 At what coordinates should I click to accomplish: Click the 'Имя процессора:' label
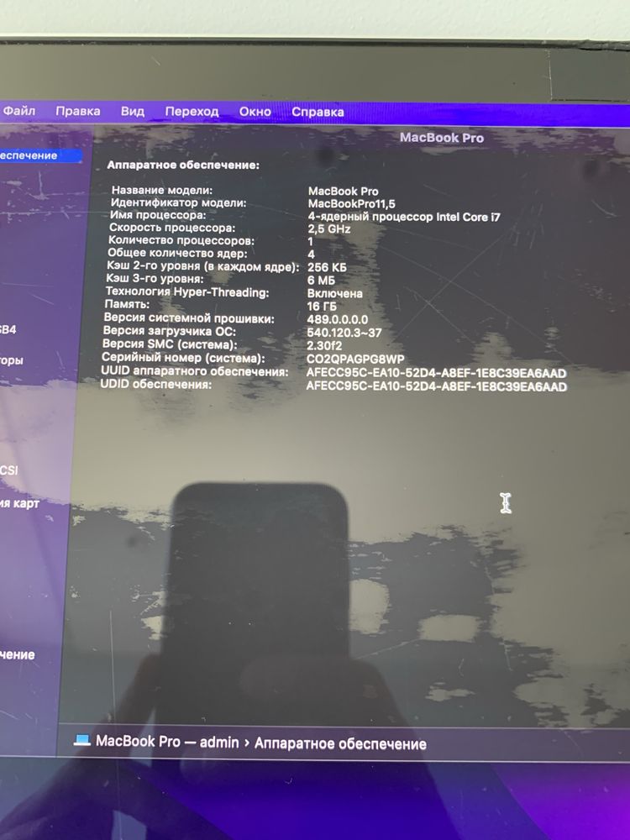158,215
